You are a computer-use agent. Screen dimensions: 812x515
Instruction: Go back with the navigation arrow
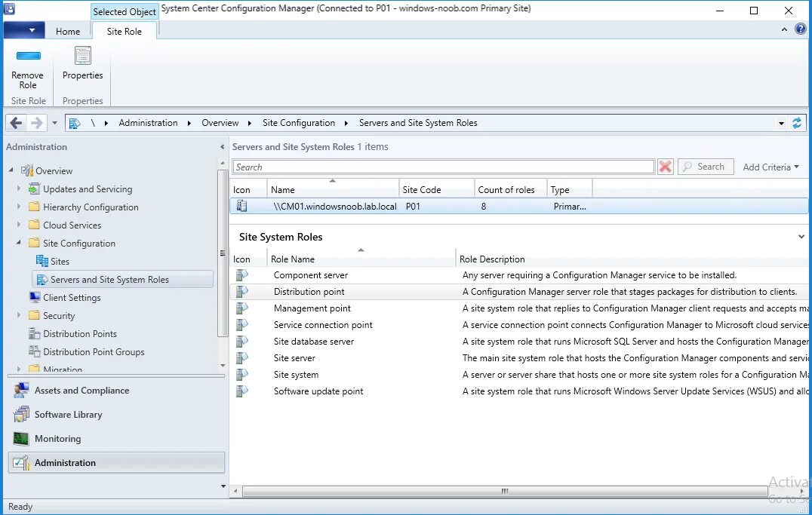[16, 123]
